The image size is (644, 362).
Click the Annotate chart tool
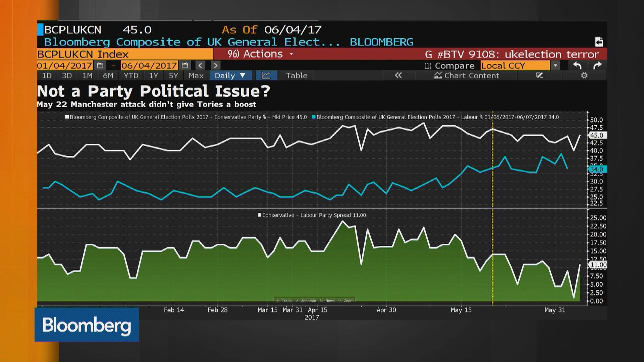pos(306,301)
